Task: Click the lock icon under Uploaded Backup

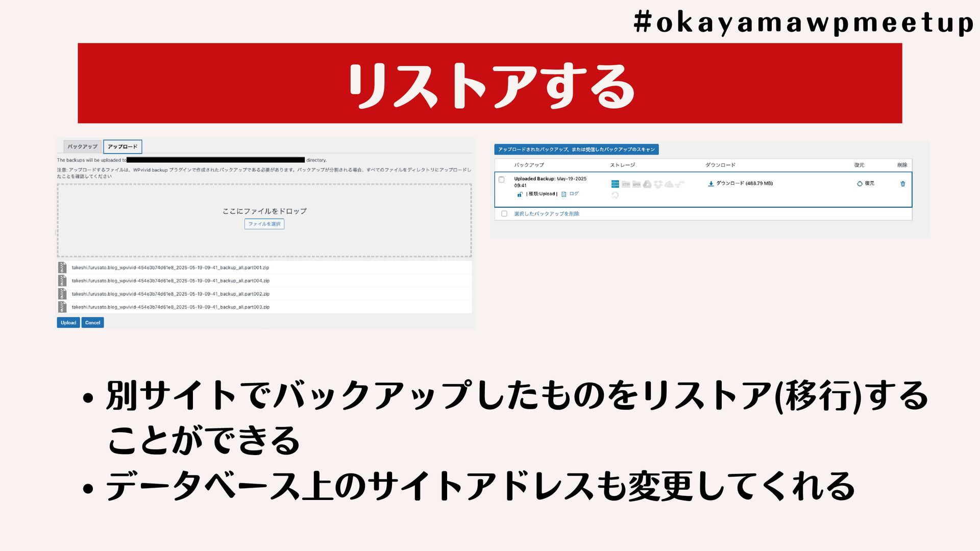Action: tap(520, 194)
